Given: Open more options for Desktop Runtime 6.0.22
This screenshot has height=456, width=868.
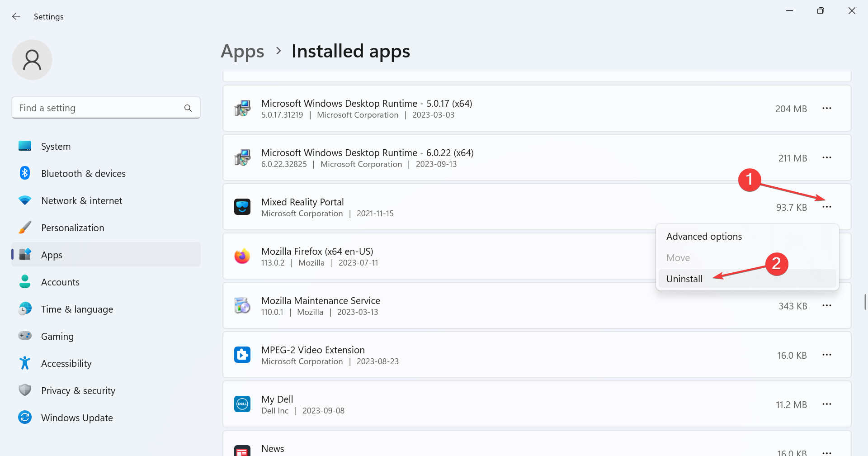Looking at the screenshot, I should pyautogui.click(x=827, y=157).
